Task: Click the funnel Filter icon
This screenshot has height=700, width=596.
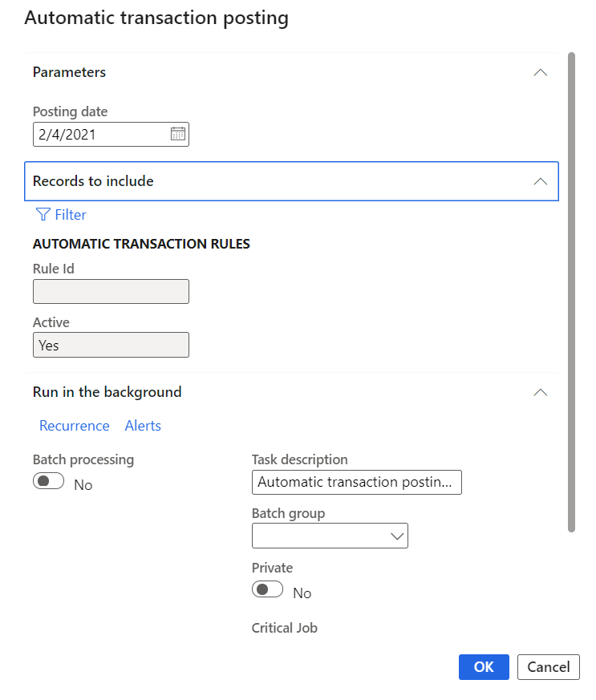Action: [x=43, y=215]
